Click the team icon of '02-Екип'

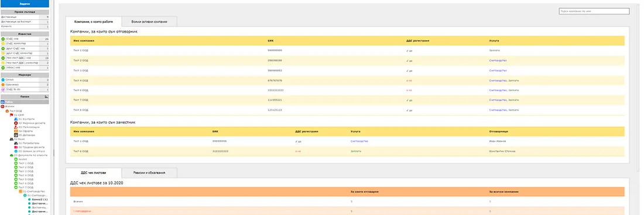coord(12,139)
